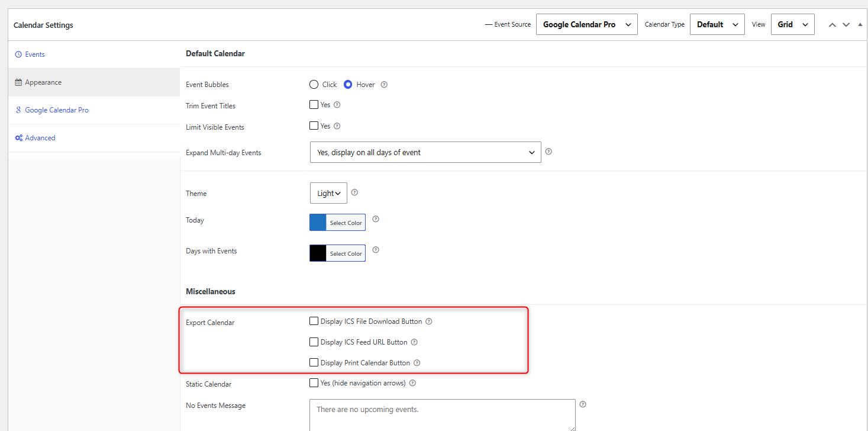This screenshot has height=431, width=868.
Task: Open help for Print Calendar Button
Action: 417,363
